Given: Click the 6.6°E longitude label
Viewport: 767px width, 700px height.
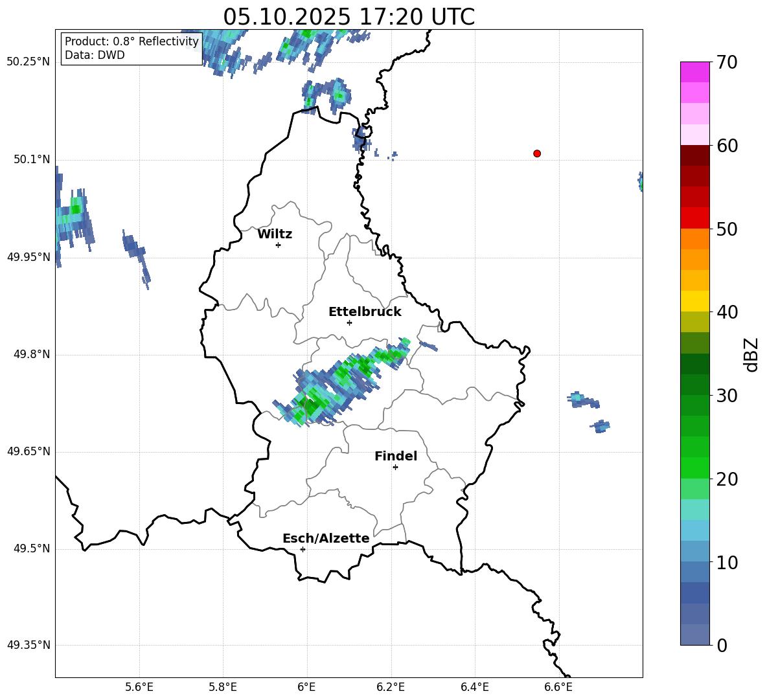Looking at the screenshot, I should click(558, 687).
